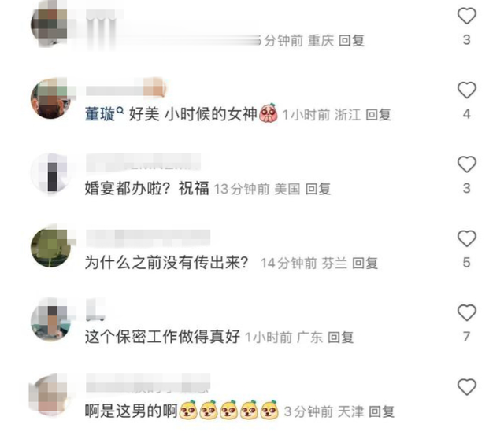Reply to 为什么之前没有传出来 comment
The height and width of the screenshot is (439, 504).
point(365,264)
